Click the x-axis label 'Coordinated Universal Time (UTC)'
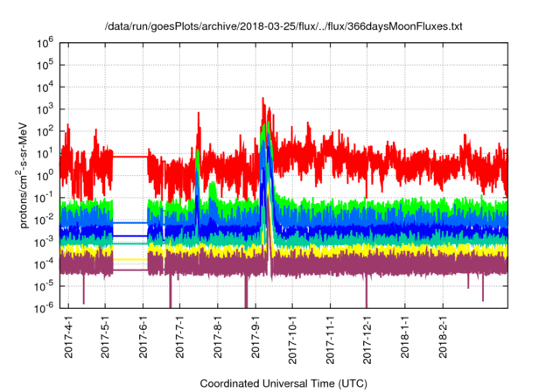 point(283,383)
